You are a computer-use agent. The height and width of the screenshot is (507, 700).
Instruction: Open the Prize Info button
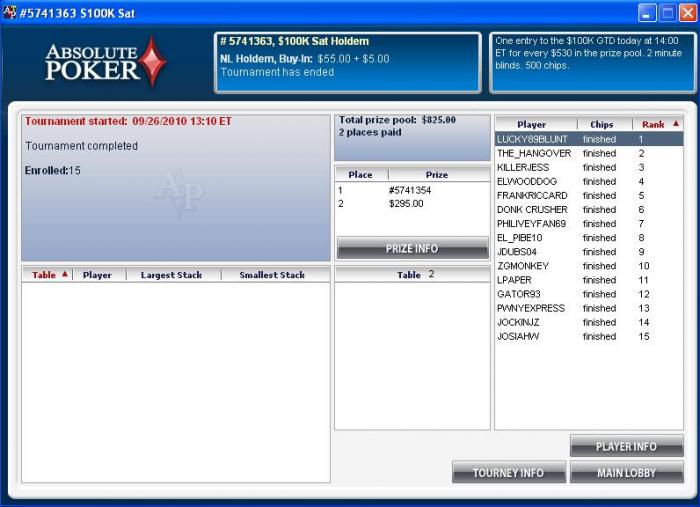pos(412,248)
